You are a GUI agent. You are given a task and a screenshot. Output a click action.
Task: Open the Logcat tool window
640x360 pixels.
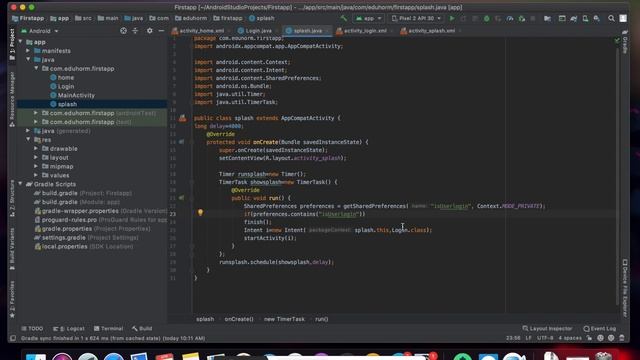point(69,329)
